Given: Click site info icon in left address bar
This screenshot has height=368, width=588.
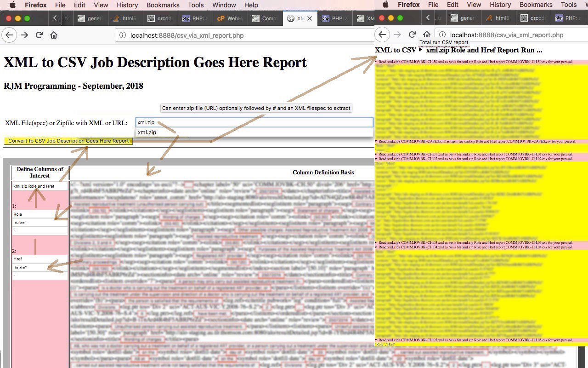Looking at the screenshot, I should 123,35.
